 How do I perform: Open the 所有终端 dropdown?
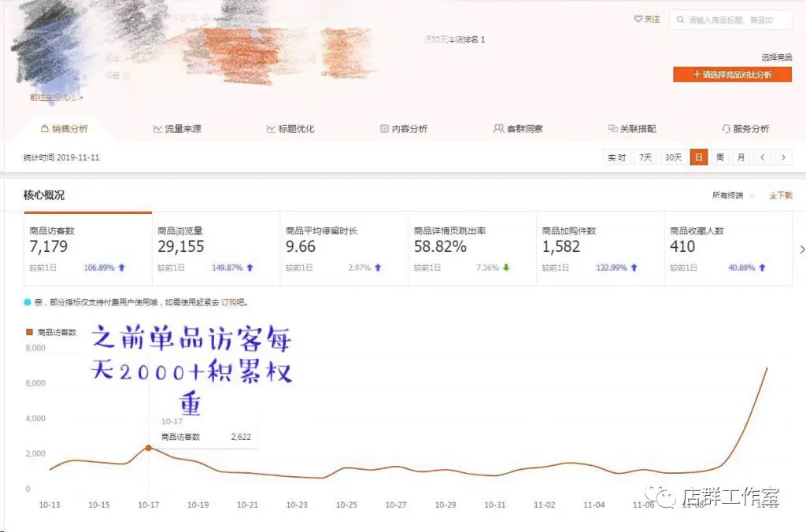click(x=734, y=195)
